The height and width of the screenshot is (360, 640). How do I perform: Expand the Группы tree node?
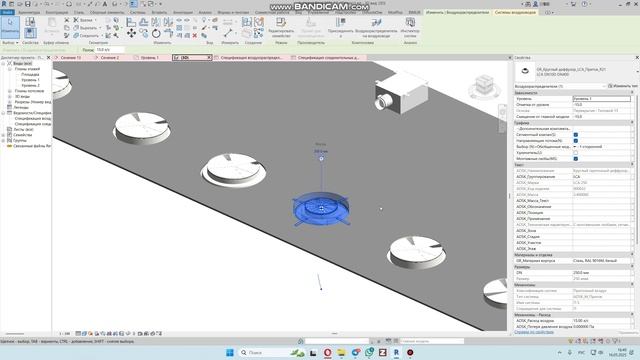coord(4,140)
